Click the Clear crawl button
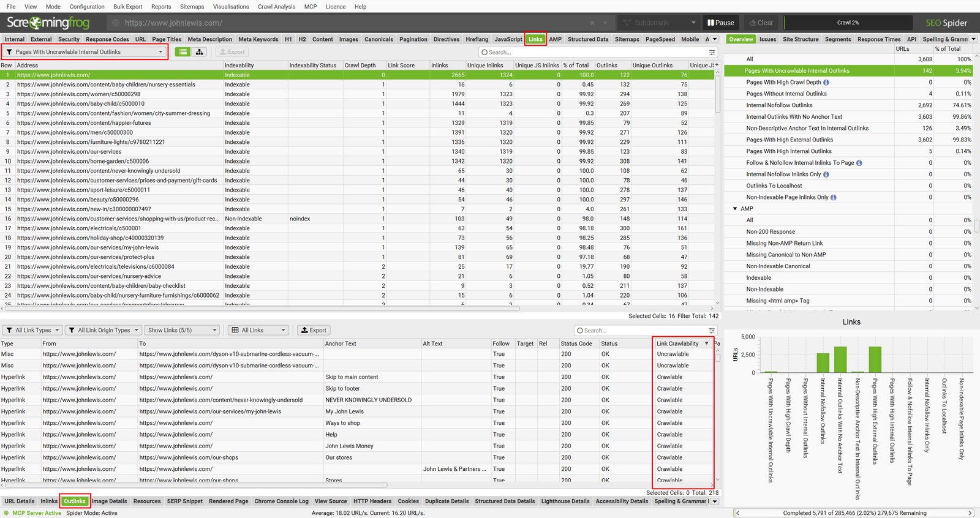 [761, 23]
